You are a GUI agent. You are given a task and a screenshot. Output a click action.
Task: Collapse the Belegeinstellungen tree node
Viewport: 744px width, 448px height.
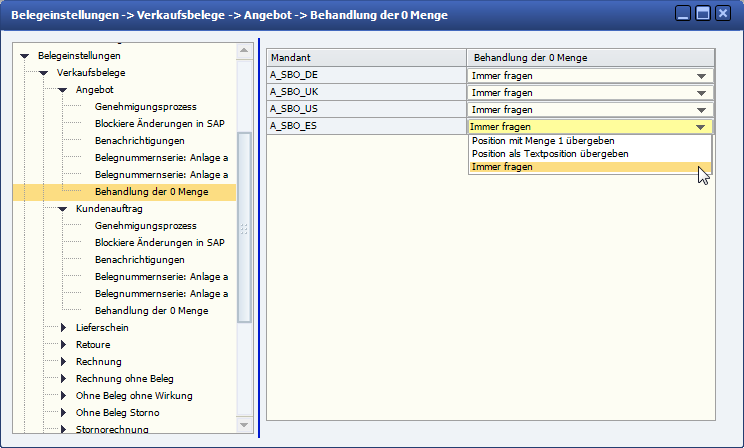point(25,56)
